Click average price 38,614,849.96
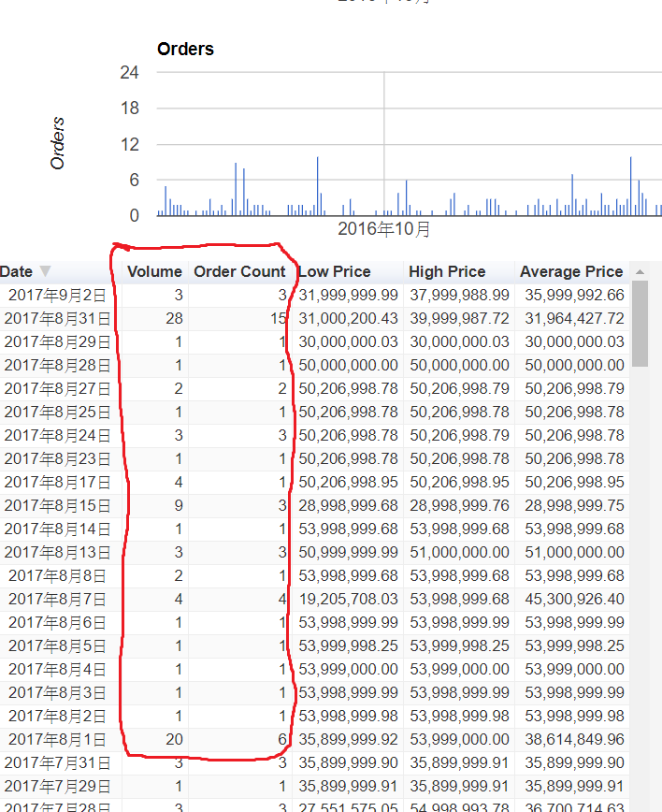662x812 pixels. (x=574, y=739)
